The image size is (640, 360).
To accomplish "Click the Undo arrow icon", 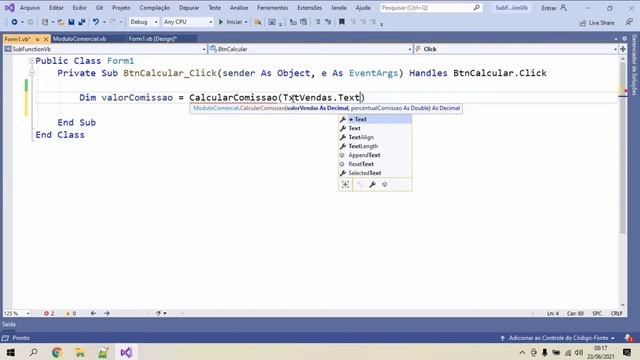I will click(96, 22).
